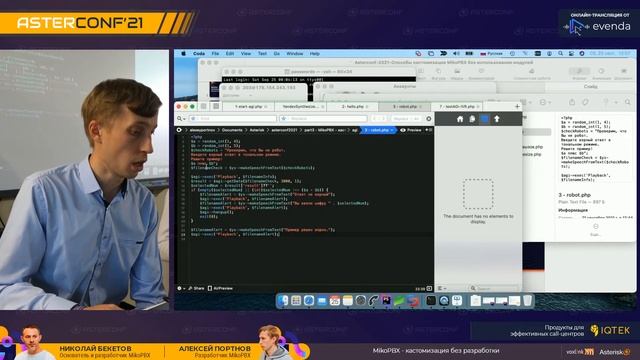The width and height of the screenshot is (640, 360).
Task: Click the Share button in status bar
Action: pos(196,288)
